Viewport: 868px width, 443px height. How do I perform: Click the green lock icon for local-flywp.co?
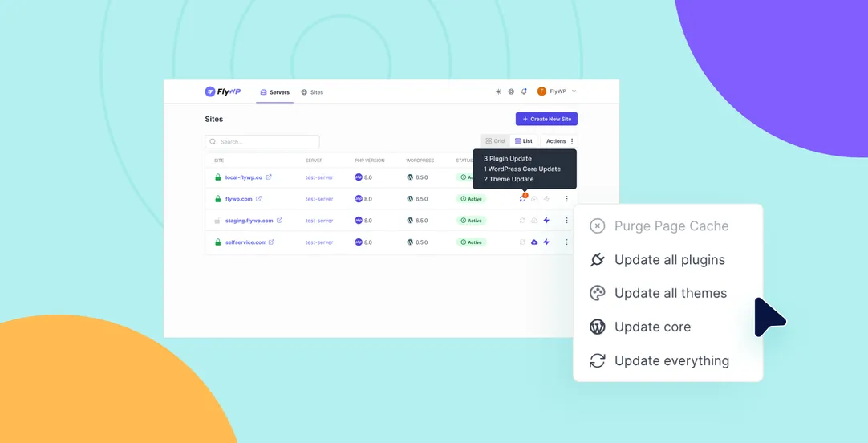coord(217,177)
